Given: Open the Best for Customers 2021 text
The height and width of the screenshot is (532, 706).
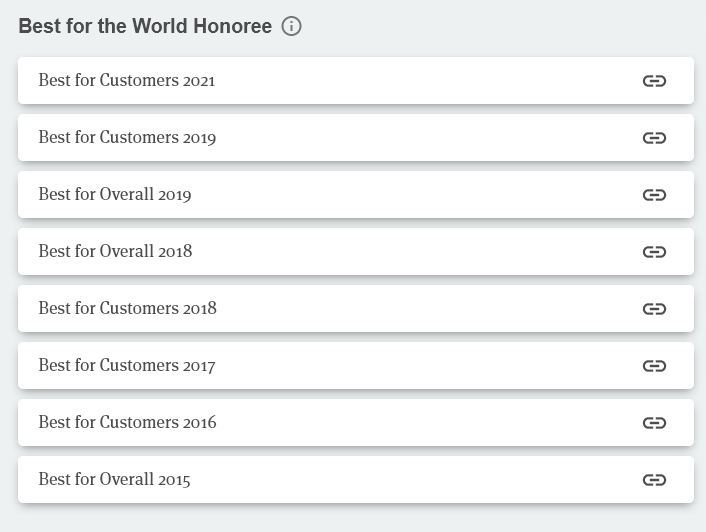Looking at the screenshot, I should click(x=127, y=81).
